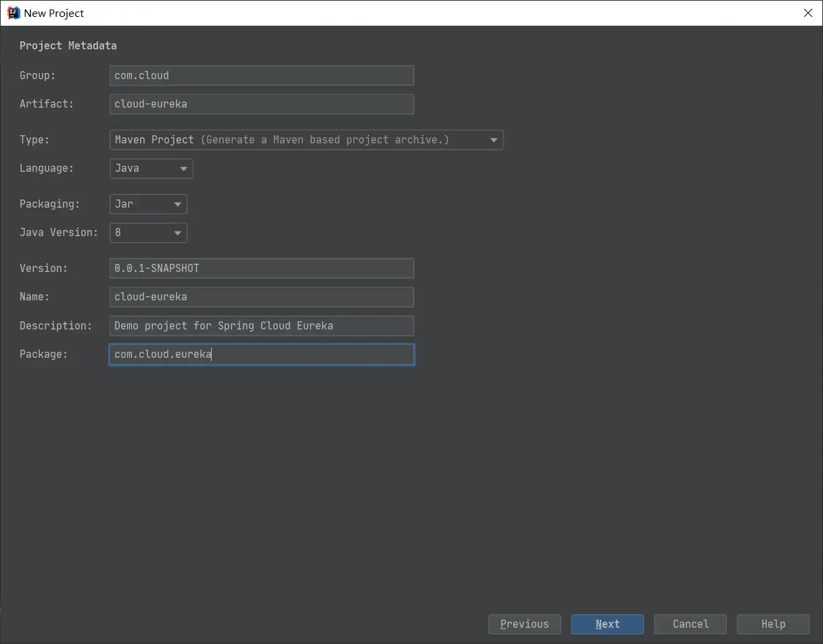Click the Project Metadata heading
The width and height of the screenshot is (823, 644).
[x=68, y=45]
